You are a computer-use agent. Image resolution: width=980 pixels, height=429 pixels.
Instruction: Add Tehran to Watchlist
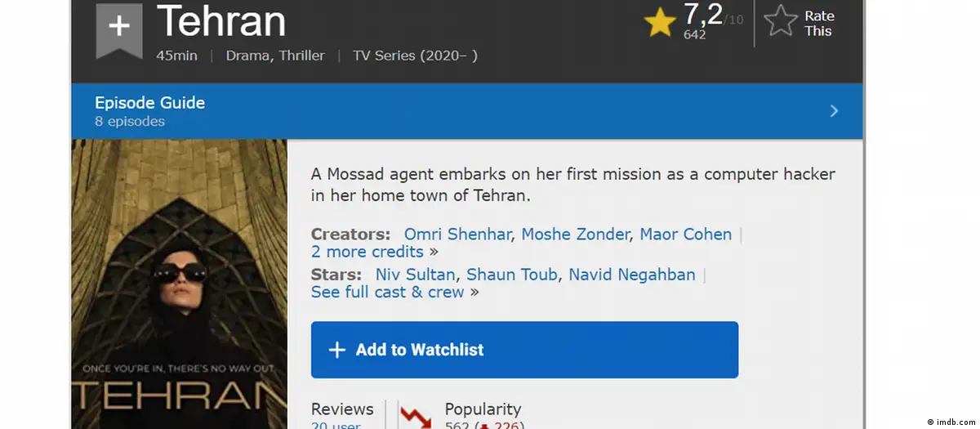coord(524,350)
